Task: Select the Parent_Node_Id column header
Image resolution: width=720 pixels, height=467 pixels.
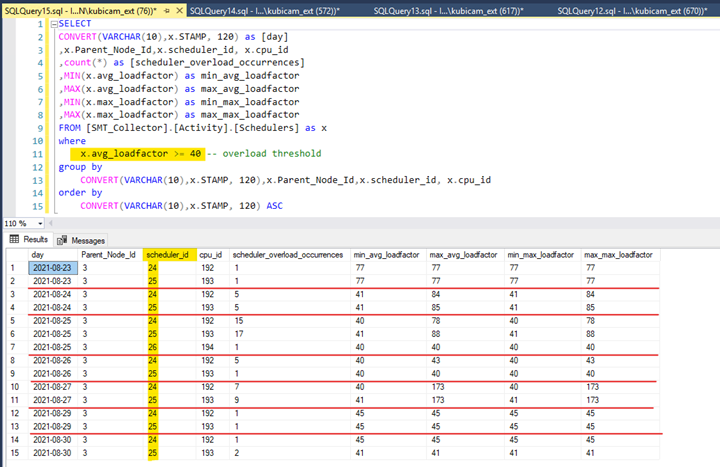Action: (x=110, y=255)
